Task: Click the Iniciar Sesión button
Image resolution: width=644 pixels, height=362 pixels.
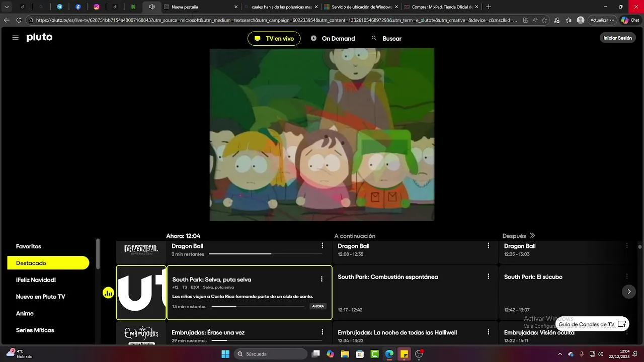Action: point(617,38)
